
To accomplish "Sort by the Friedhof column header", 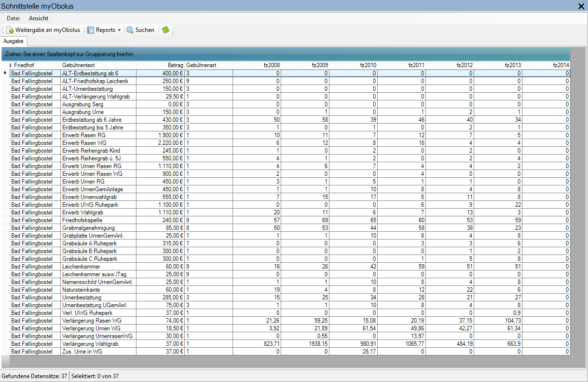I will tap(35, 65).
